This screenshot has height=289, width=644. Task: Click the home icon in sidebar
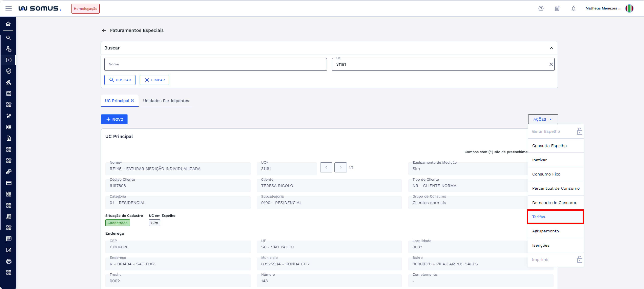[8, 24]
